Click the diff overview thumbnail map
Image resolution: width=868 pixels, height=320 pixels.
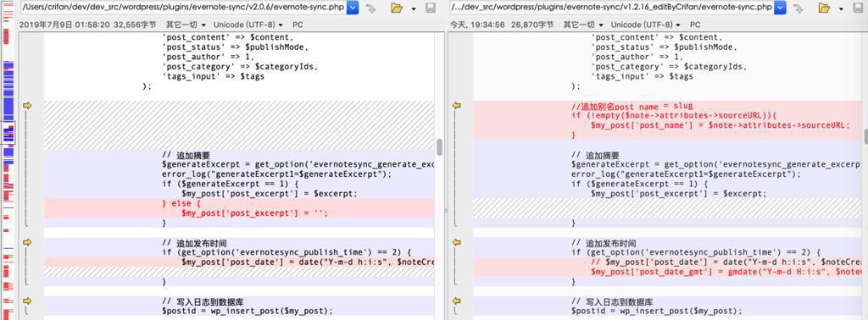[x=8, y=160]
